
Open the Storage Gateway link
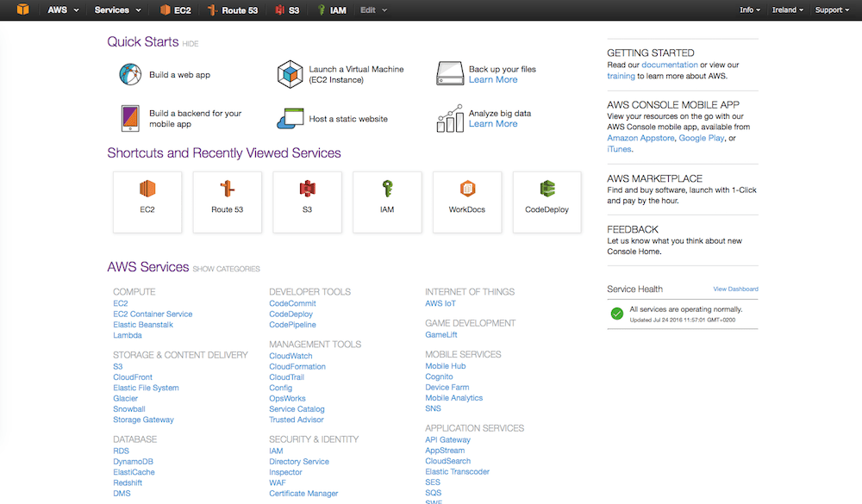point(143,420)
